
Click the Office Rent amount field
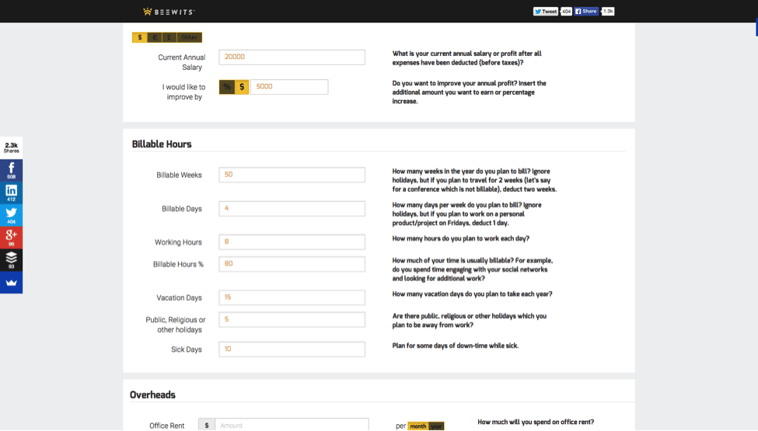292,425
